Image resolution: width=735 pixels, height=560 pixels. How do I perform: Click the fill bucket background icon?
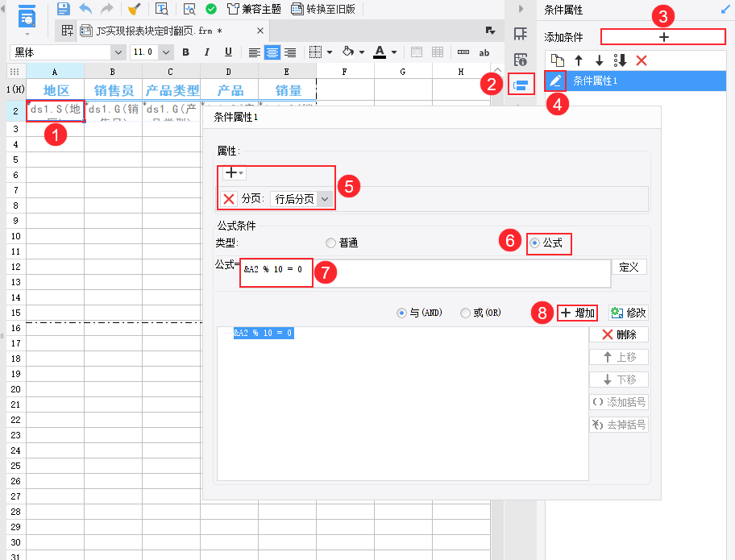click(348, 52)
